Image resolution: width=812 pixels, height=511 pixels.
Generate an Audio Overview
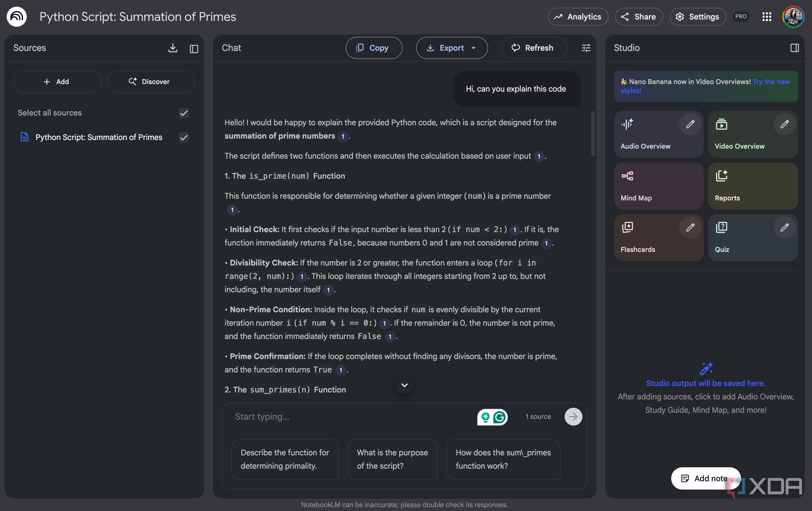tap(658, 134)
